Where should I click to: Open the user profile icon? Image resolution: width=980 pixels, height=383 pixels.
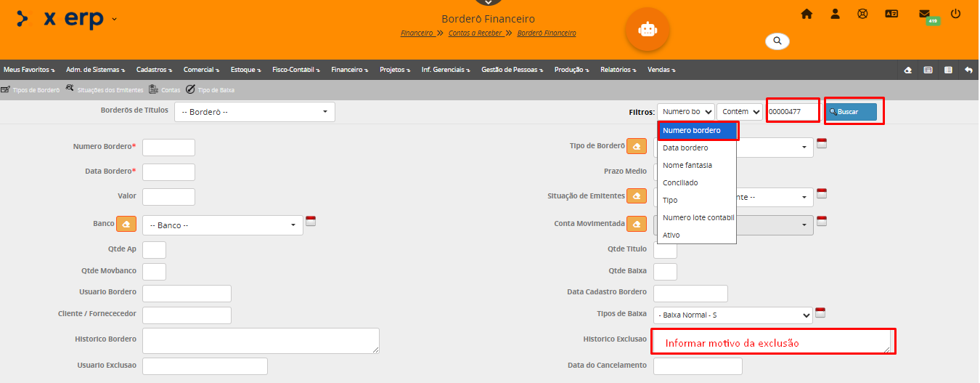836,14
